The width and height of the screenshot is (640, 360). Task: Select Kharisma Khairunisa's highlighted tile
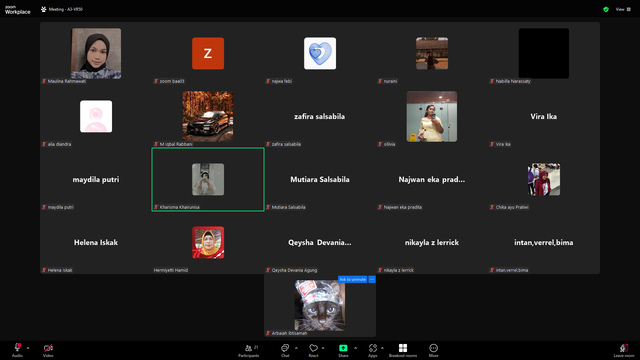pos(208,180)
